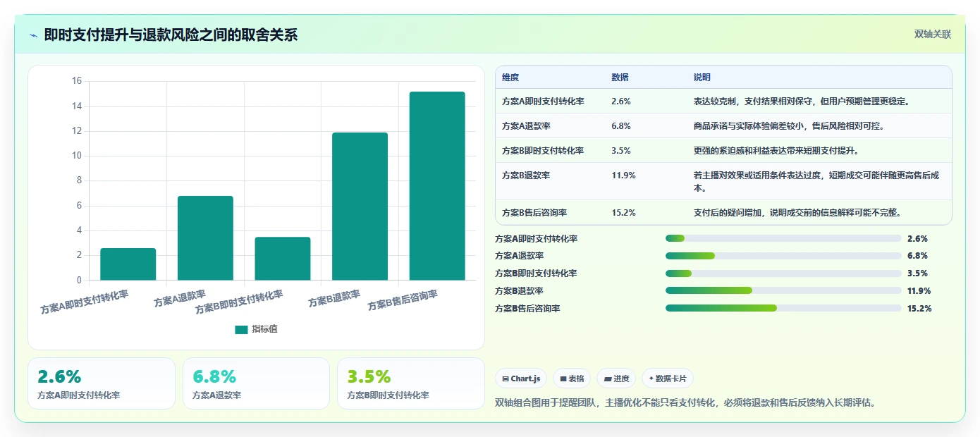Click the 双轴关联 tag in header
Image resolution: width=980 pixels, height=437 pixels.
[933, 35]
